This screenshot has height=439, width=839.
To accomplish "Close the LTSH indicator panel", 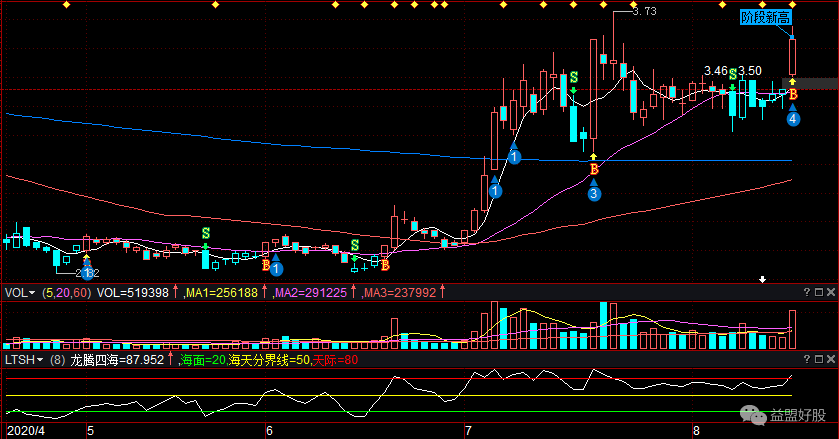I will (832, 360).
